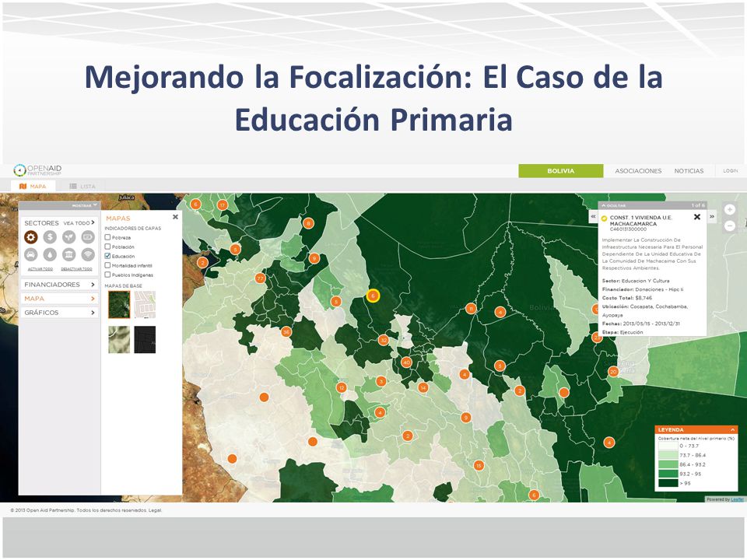Enable the Población layer checkbox

107,247
